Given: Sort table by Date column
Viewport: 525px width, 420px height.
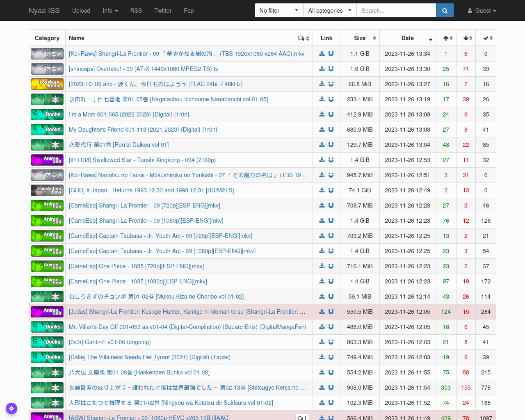Looking at the screenshot, I should [408, 38].
